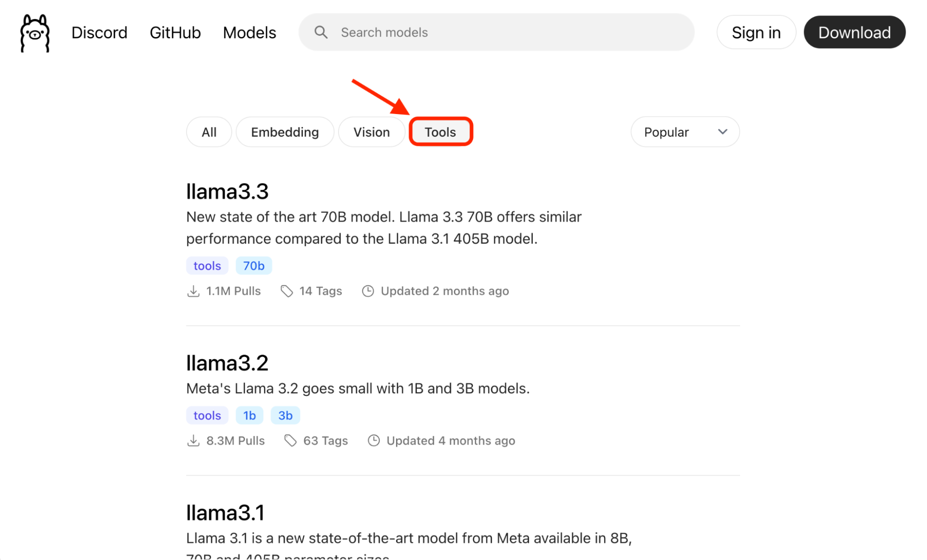Click the clock icon beside llama3.3's update date
927x560 pixels.
(x=368, y=291)
